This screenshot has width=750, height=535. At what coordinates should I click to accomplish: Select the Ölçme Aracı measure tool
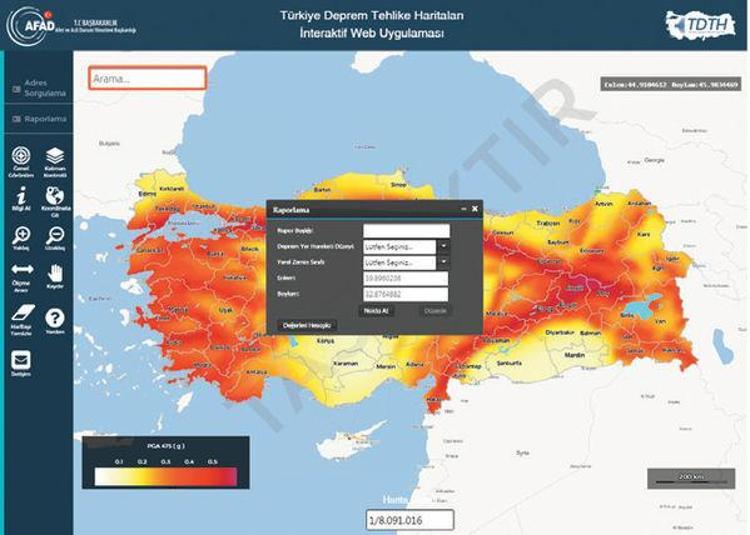coord(20,272)
